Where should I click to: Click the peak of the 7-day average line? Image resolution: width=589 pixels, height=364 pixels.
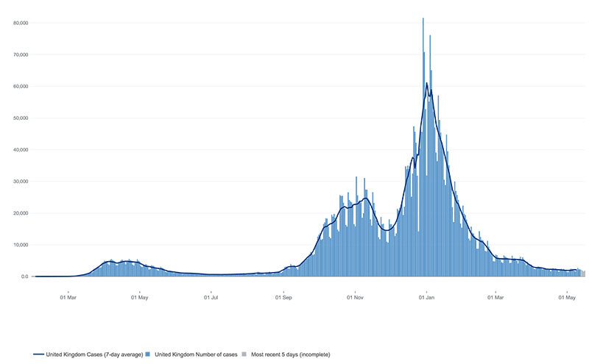(426, 83)
